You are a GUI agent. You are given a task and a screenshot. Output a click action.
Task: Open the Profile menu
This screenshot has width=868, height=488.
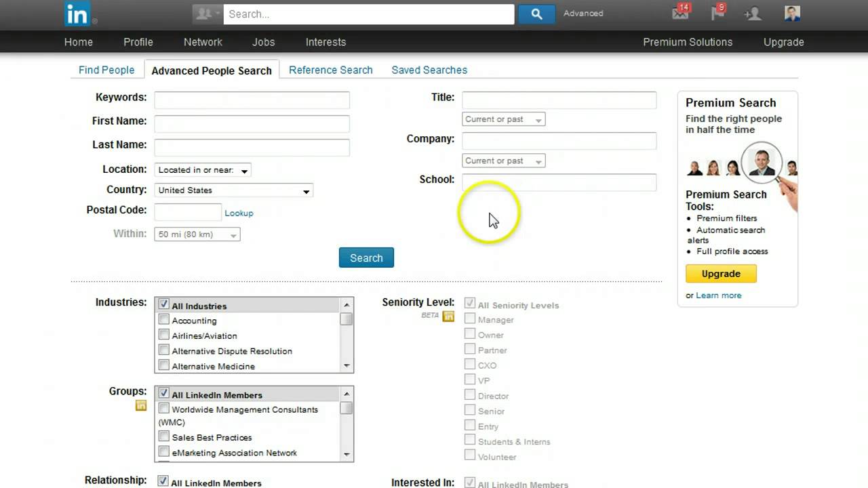coord(138,42)
